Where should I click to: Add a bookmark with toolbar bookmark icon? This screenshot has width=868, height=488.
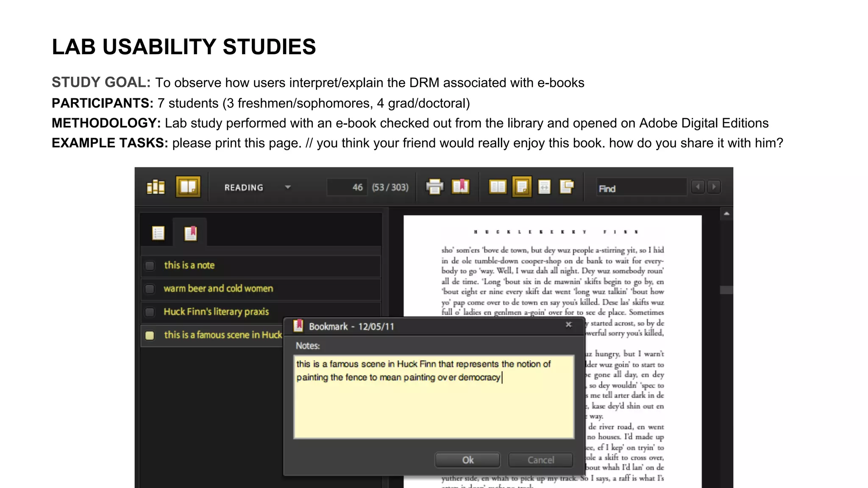click(x=461, y=186)
